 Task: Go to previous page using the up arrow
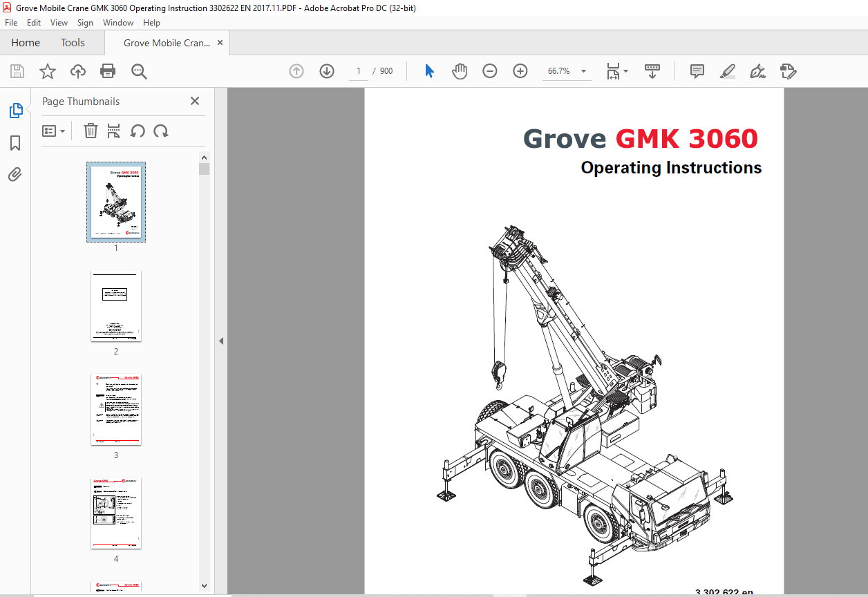click(296, 71)
